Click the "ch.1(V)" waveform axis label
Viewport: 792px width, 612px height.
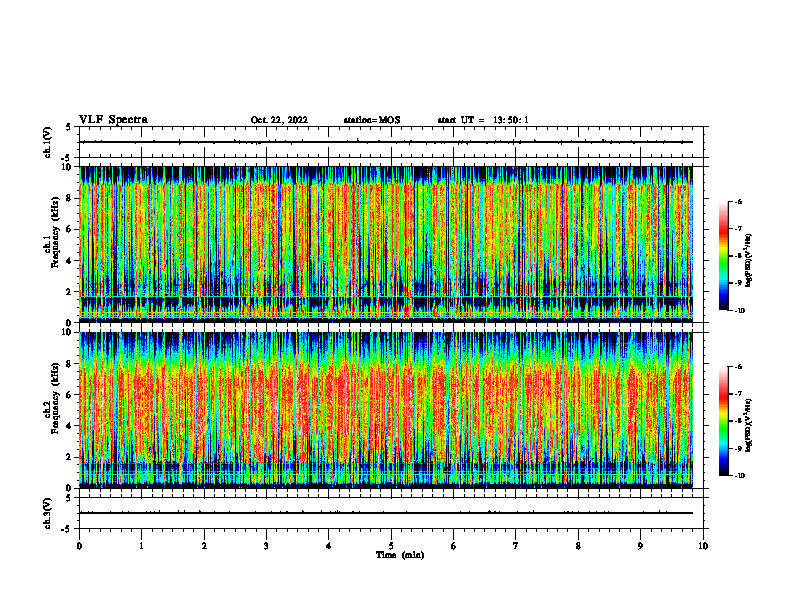pos(47,142)
